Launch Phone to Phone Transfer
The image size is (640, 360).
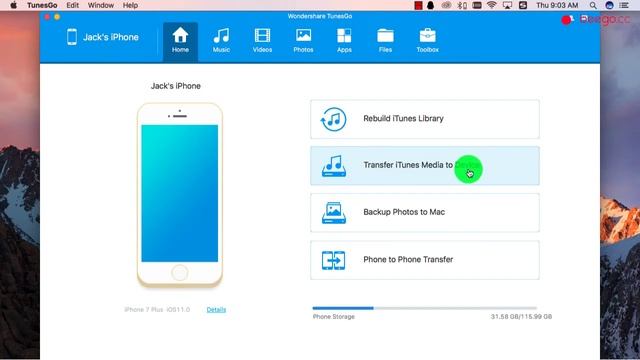pyautogui.click(x=424, y=260)
